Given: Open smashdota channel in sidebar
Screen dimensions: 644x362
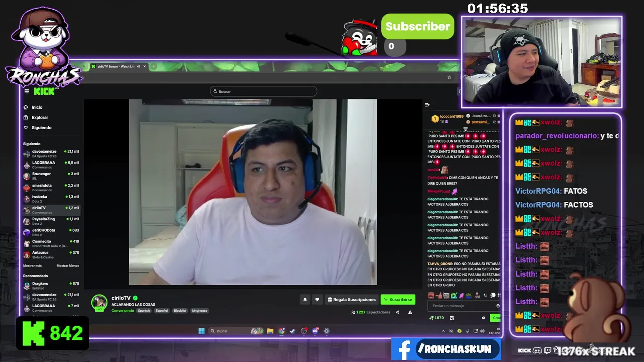Looking at the screenshot, I should [51, 187].
